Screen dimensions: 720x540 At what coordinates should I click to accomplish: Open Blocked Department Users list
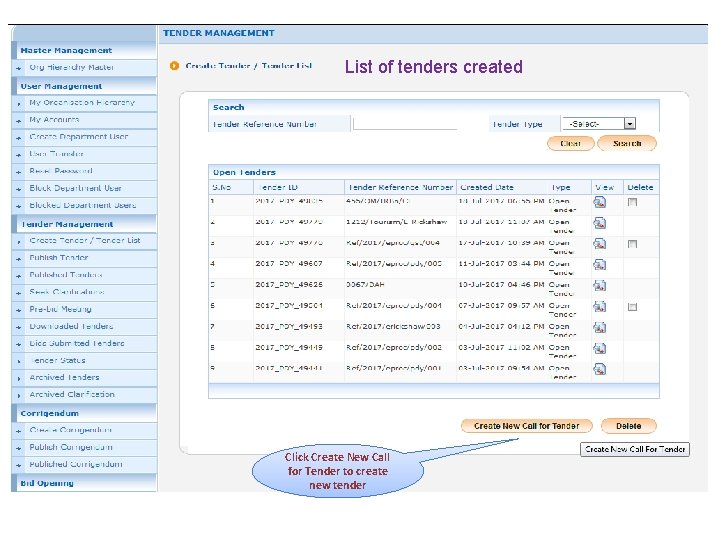(x=84, y=205)
